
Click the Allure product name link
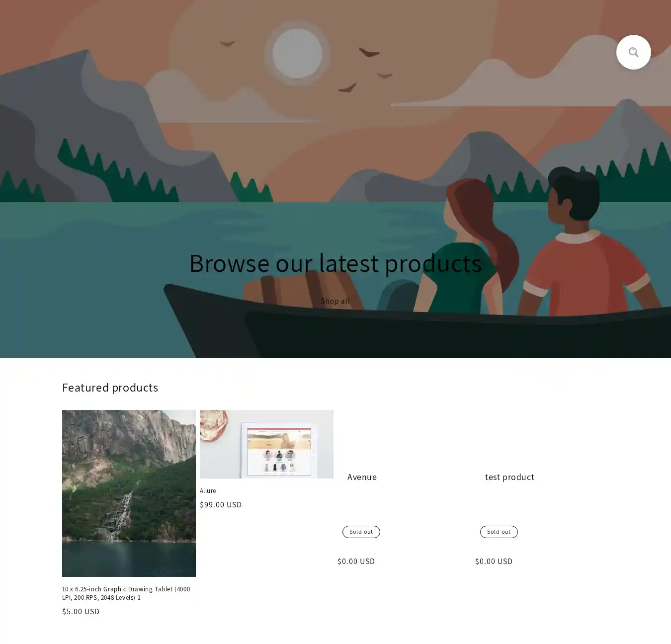(208, 491)
